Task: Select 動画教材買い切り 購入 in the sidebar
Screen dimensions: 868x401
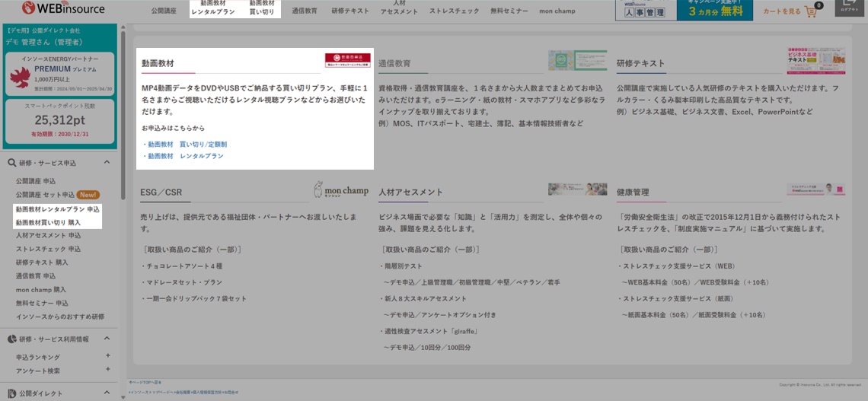Action: (48, 222)
